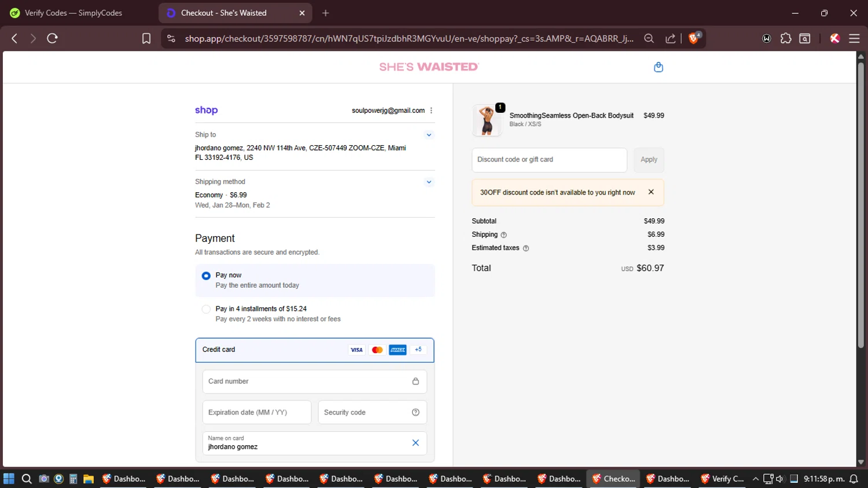Expand the Ship to address section
Viewport: 868px width, 488px height.
coord(429,135)
